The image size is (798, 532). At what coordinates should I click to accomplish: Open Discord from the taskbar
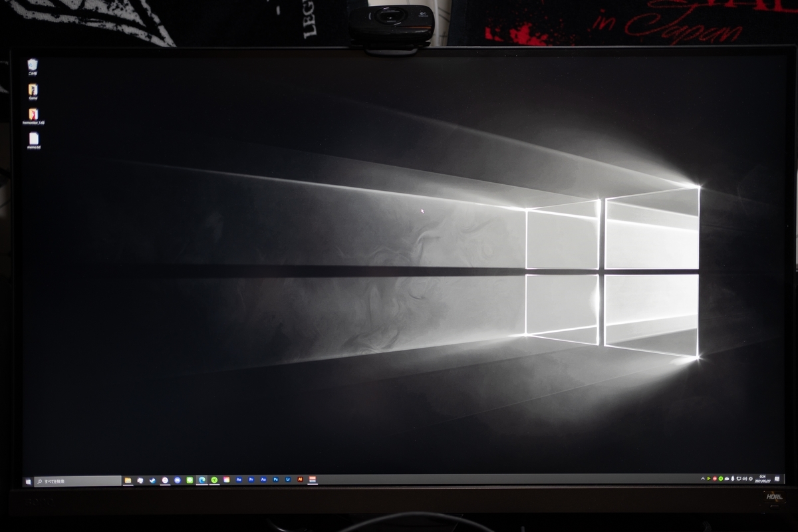coord(178,480)
